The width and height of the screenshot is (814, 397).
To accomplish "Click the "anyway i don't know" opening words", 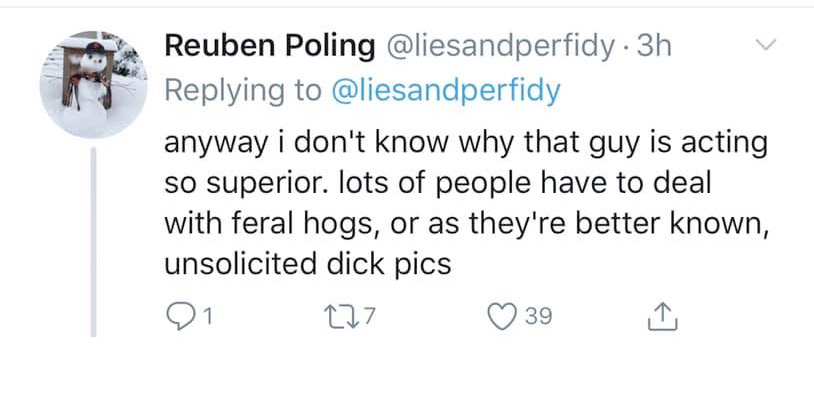I will point(306,145).
